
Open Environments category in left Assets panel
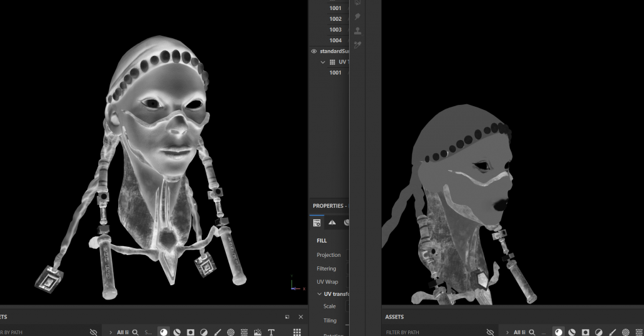[258, 332]
